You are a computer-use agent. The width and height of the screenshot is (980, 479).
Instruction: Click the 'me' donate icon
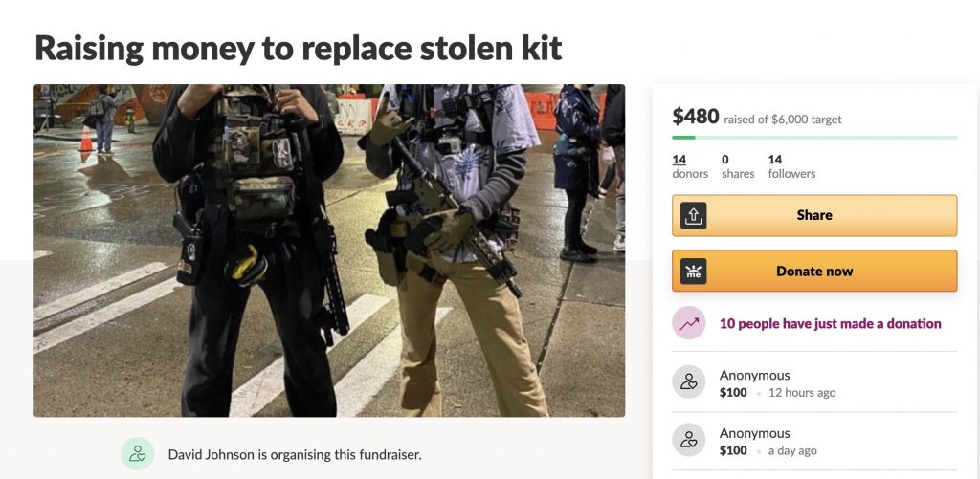[x=693, y=271]
